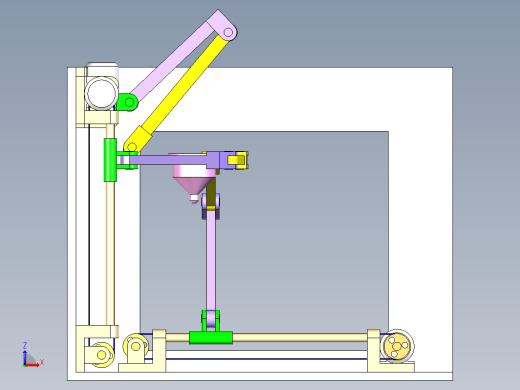The width and height of the screenshot is (520, 390).
Task: Select the green crank attached to the motor
Action: [127, 102]
